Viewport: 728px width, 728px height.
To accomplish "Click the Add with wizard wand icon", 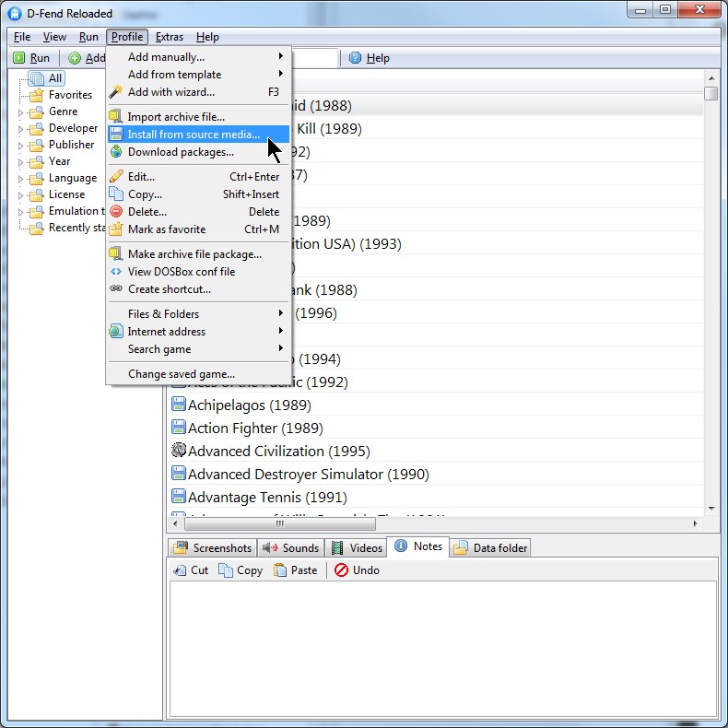I will click(x=115, y=92).
